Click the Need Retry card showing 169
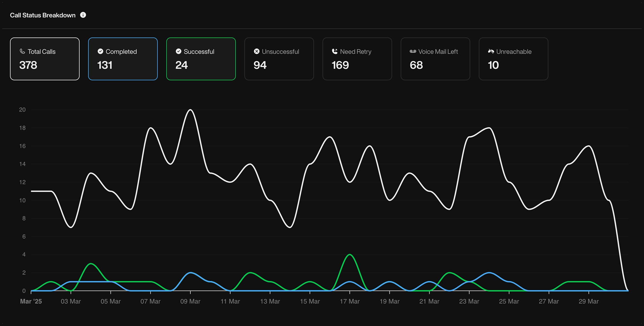Viewport: 644px width, 326px height. pyautogui.click(x=357, y=59)
